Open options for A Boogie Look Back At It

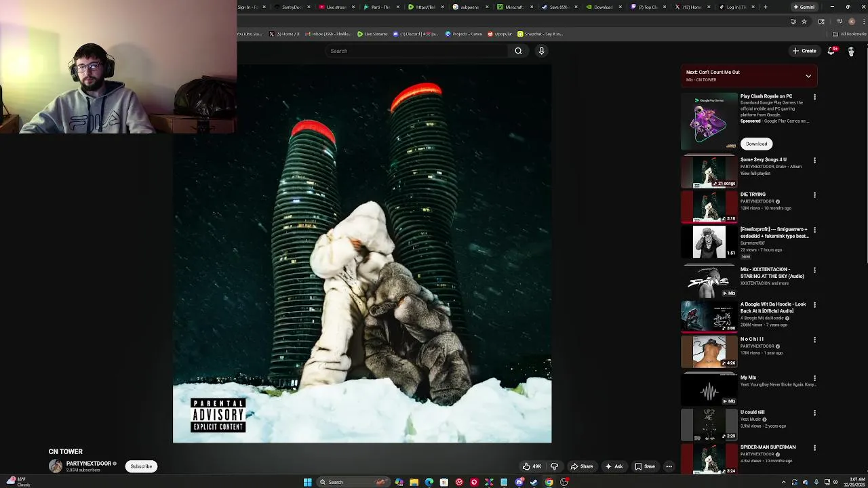pos(814,305)
